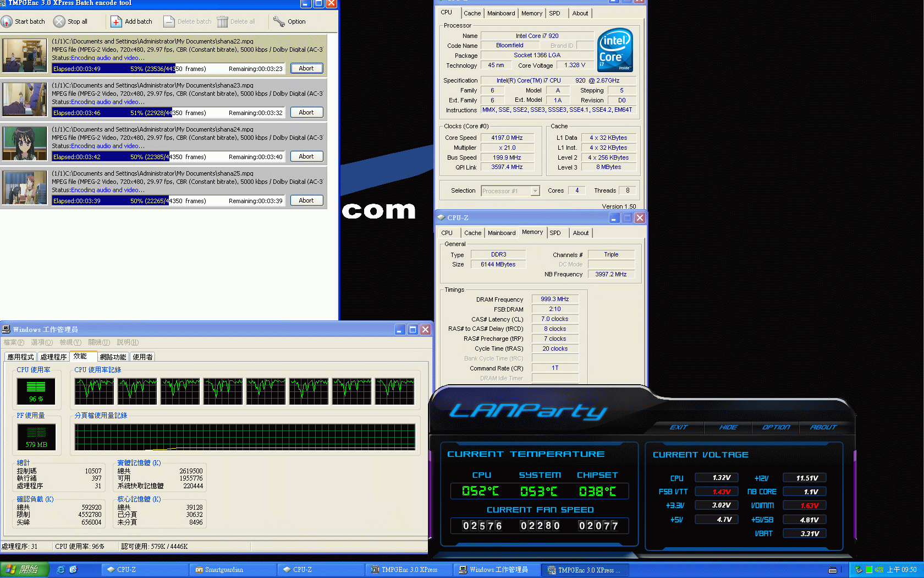Select the shana22.mpg job thumbnail

25,55
